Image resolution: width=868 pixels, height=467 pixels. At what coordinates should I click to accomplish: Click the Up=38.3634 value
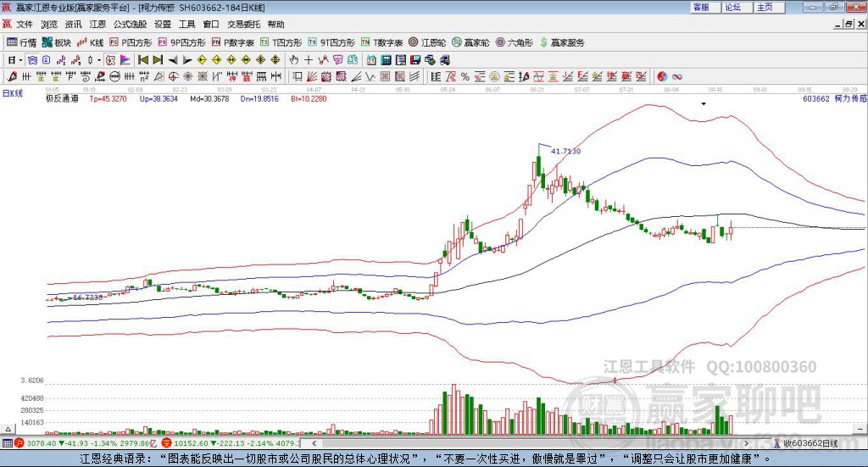tap(159, 98)
